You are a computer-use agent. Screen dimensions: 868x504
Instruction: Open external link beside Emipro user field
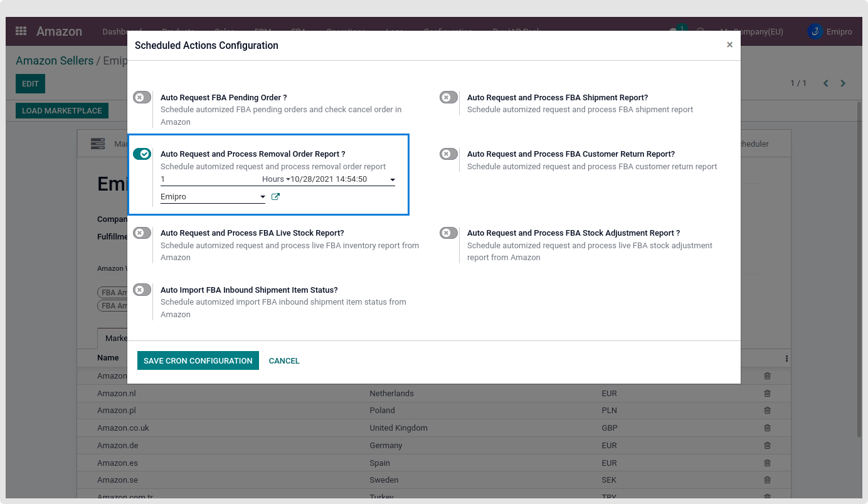[275, 197]
